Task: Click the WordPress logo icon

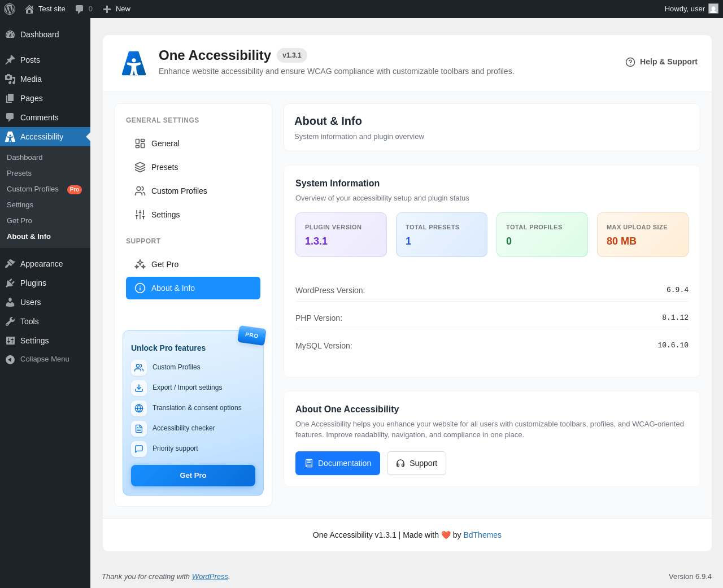Action: click(x=10, y=9)
